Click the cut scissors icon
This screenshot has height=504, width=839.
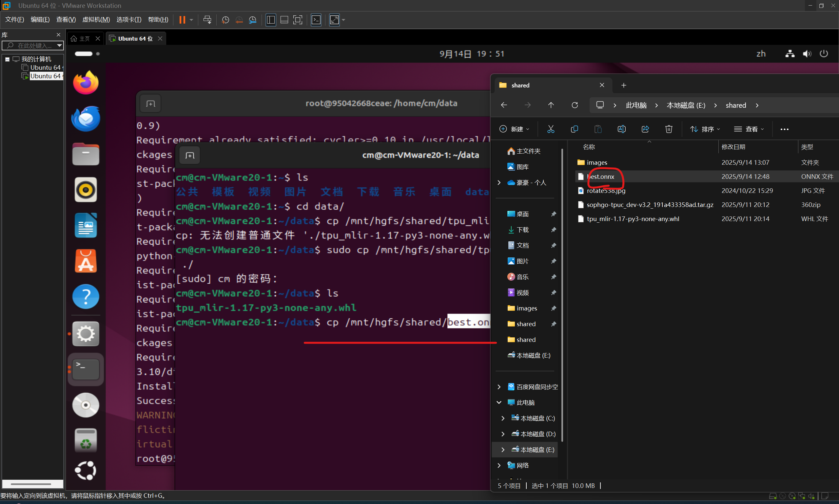551,129
